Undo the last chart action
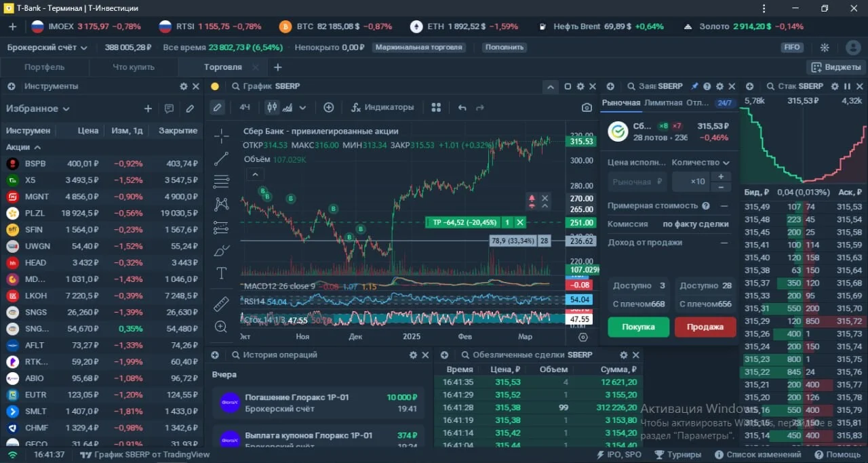This screenshot has width=868, height=463. tap(462, 107)
